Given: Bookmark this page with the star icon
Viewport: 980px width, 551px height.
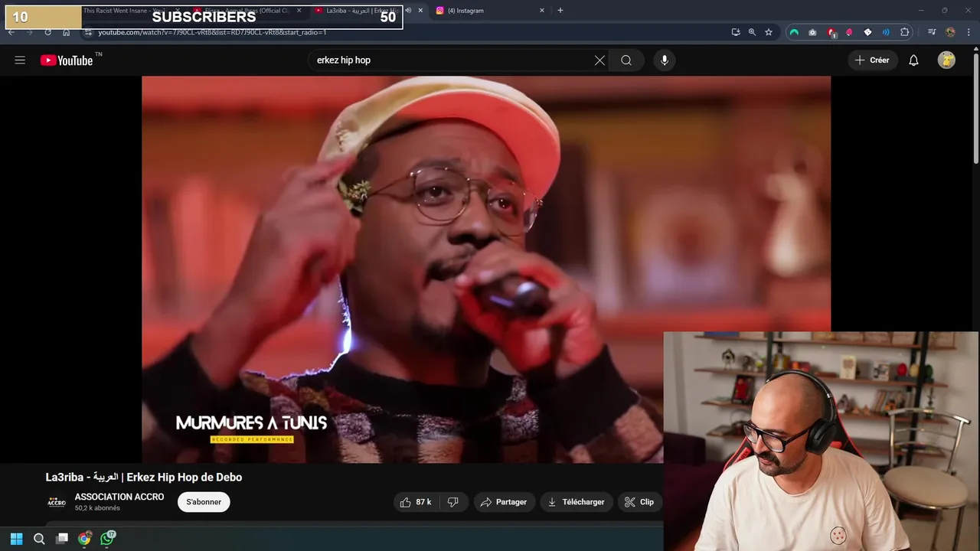Looking at the screenshot, I should 769,32.
